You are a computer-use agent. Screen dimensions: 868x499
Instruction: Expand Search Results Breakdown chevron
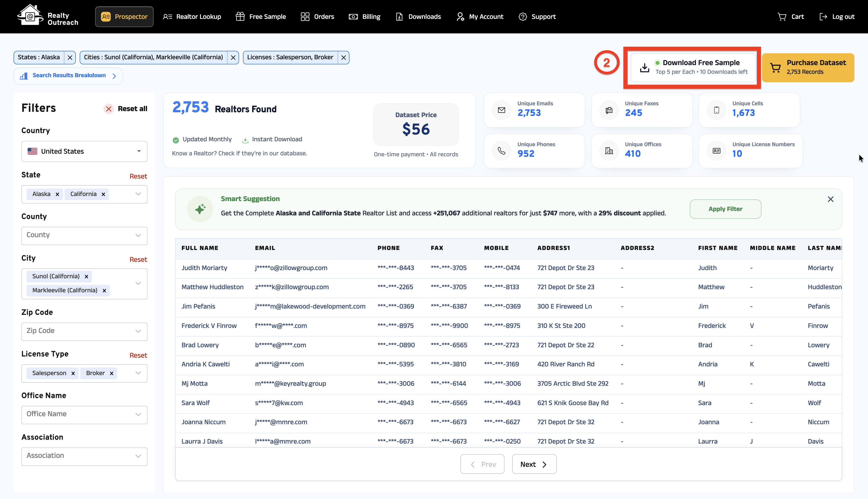pos(114,76)
